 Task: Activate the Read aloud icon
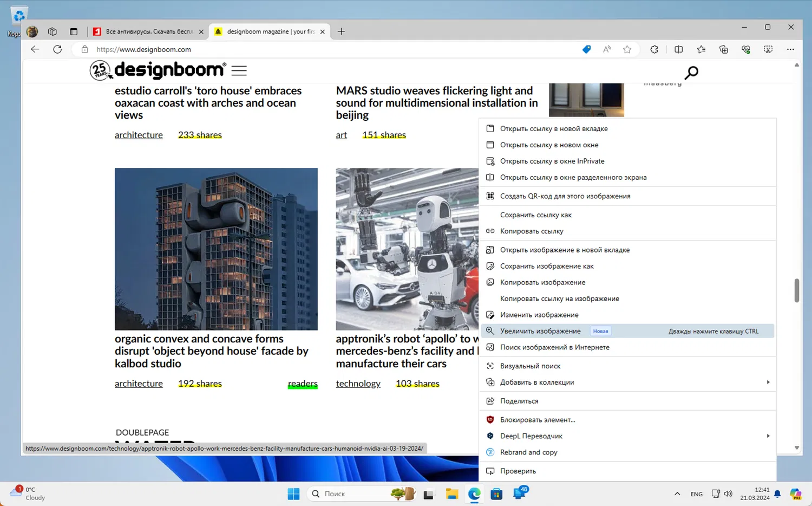607,49
